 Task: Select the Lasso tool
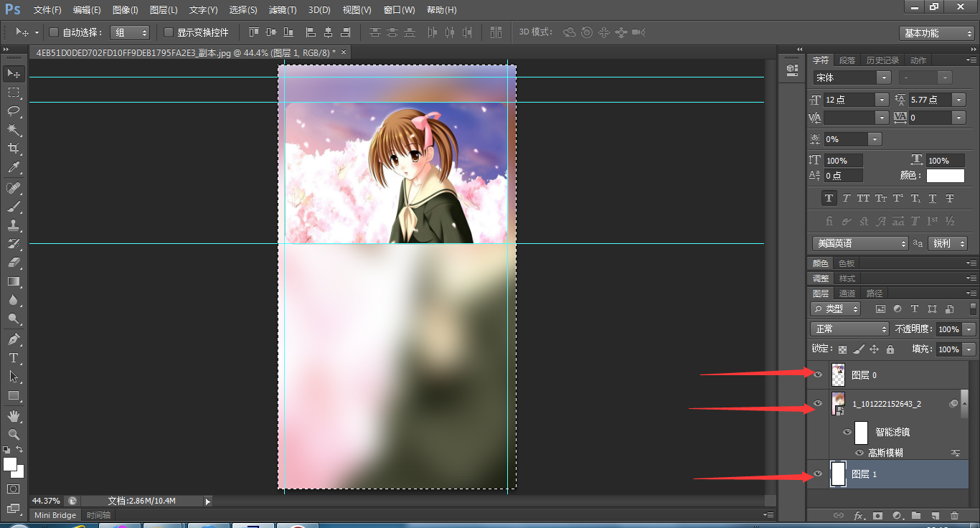point(14,111)
